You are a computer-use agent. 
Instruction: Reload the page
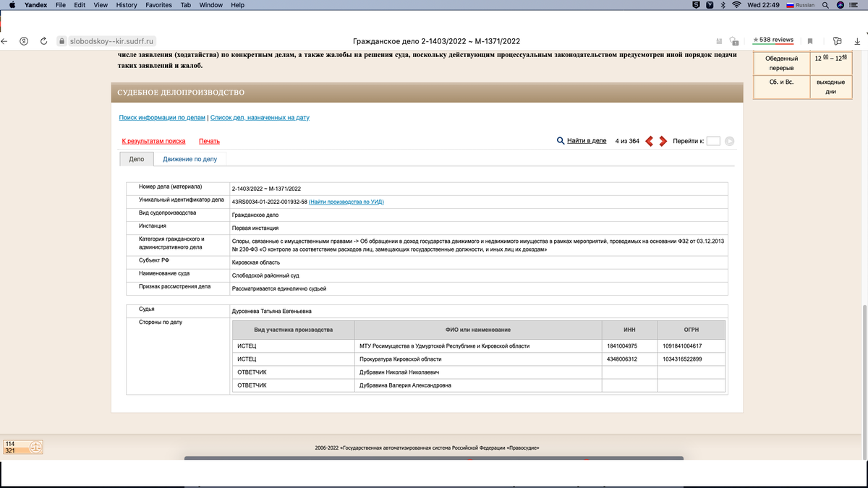[x=43, y=41]
